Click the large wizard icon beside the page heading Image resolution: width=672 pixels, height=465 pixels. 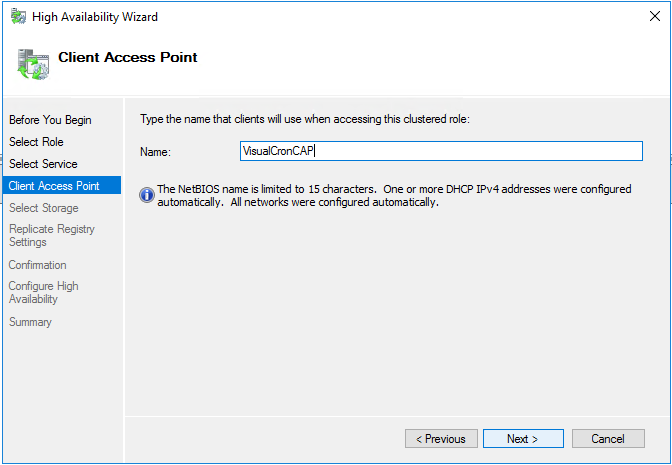tap(33, 63)
